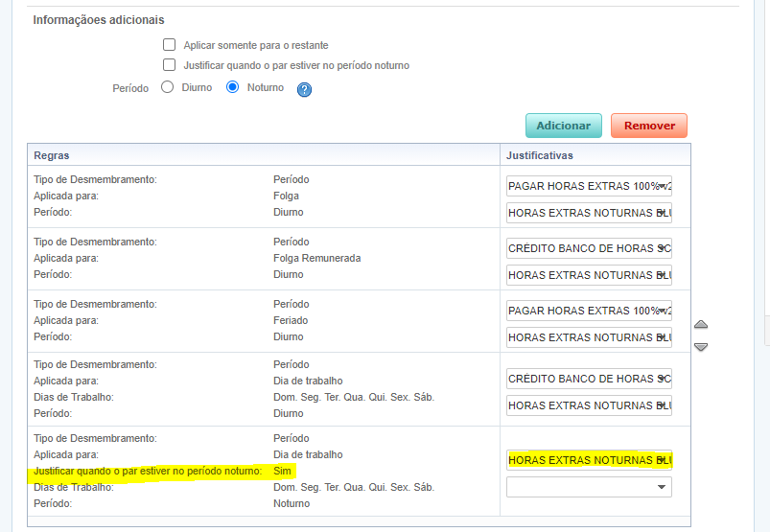Click the Justificativas column header
The height and width of the screenshot is (532, 770).
tap(539, 155)
